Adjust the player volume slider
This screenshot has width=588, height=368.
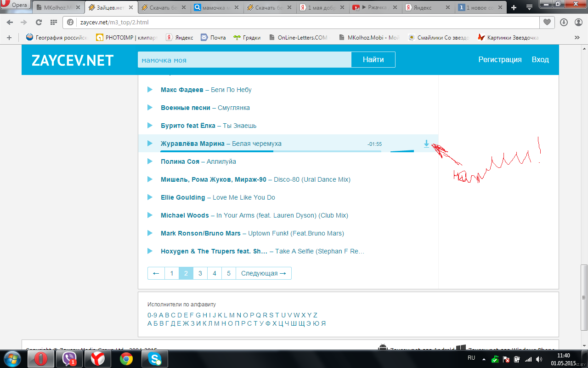402,151
